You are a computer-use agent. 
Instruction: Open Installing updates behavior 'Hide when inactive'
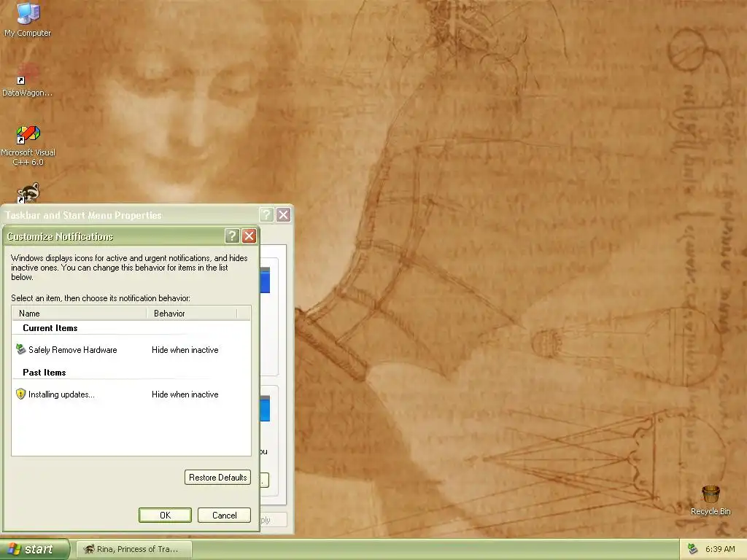185,394
